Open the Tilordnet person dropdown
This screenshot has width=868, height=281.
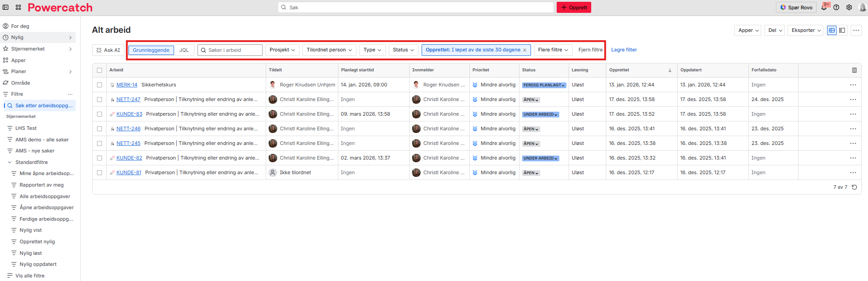click(329, 50)
